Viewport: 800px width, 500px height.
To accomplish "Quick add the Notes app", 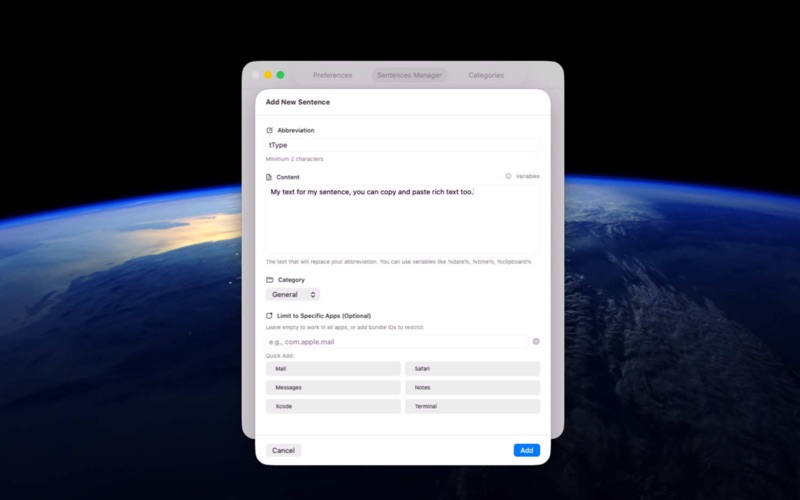I will coord(472,387).
